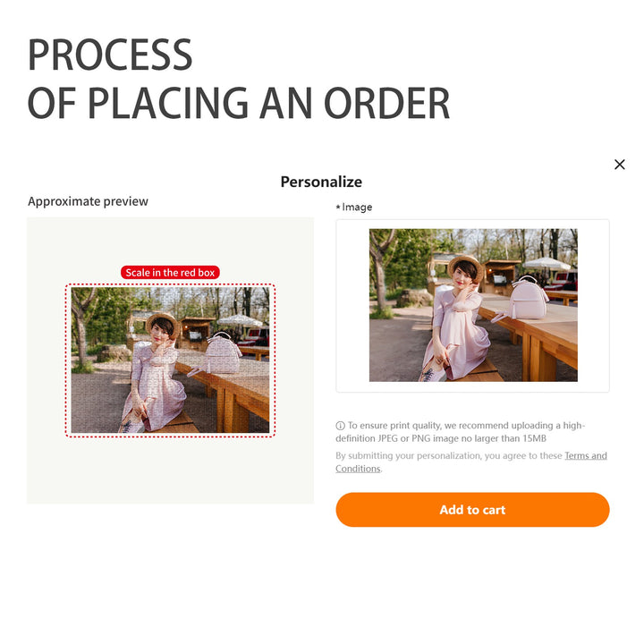Click the By submitting your personalization sentence
Screen dimensions: 644x644
coord(449,455)
